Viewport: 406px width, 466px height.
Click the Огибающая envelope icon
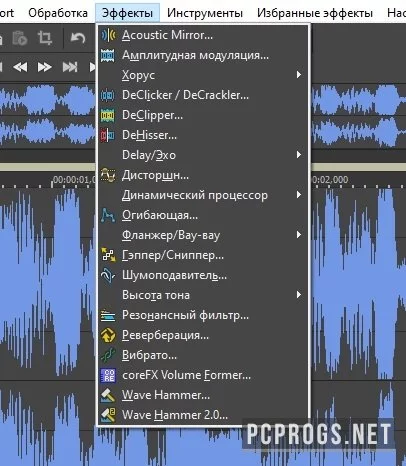point(108,215)
